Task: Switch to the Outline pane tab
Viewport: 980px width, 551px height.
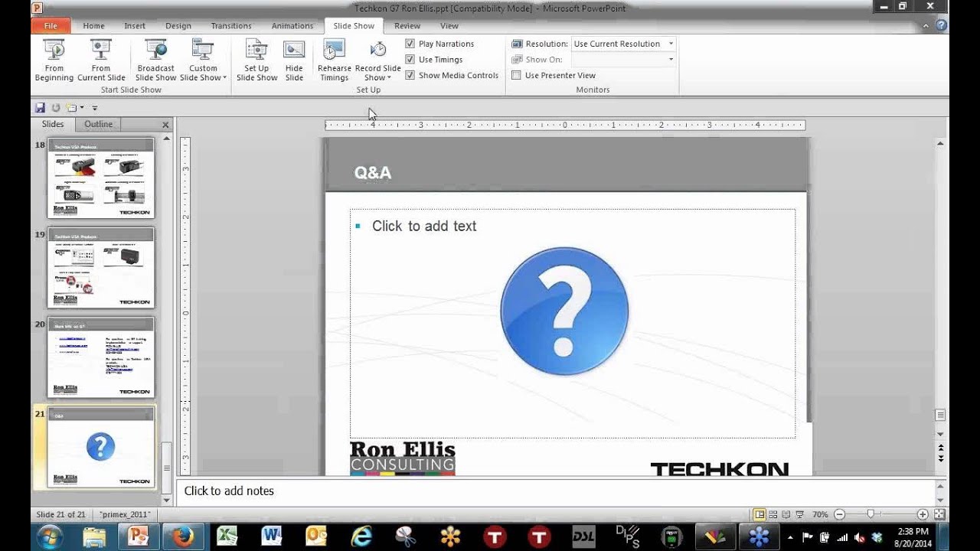Action: tap(98, 124)
